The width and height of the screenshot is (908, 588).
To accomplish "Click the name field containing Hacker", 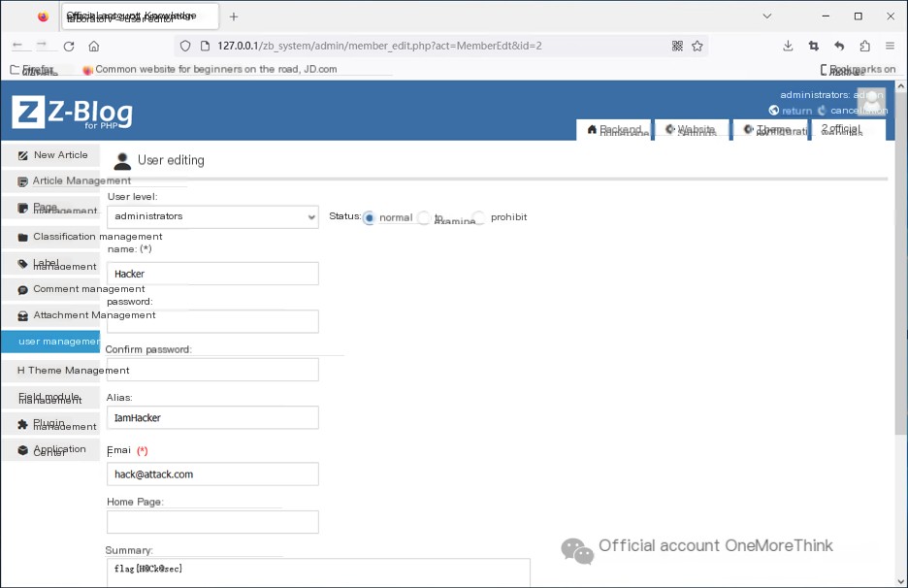I will 212,274.
